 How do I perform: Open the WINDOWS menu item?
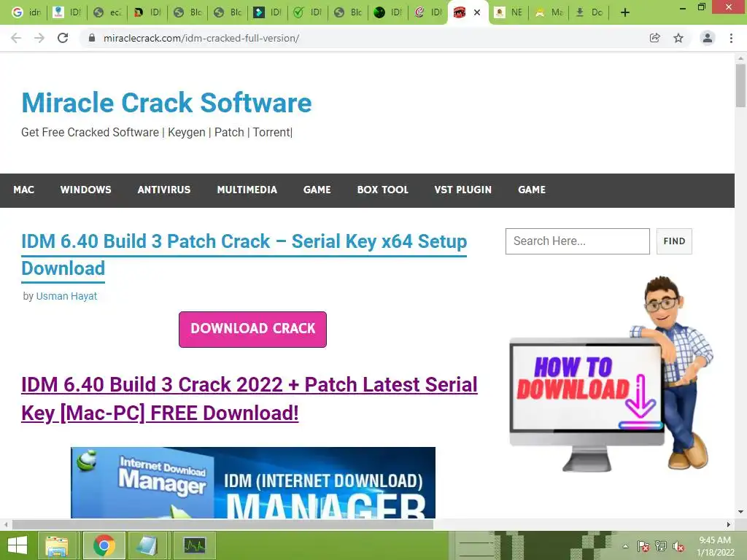click(x=86, y=190)
